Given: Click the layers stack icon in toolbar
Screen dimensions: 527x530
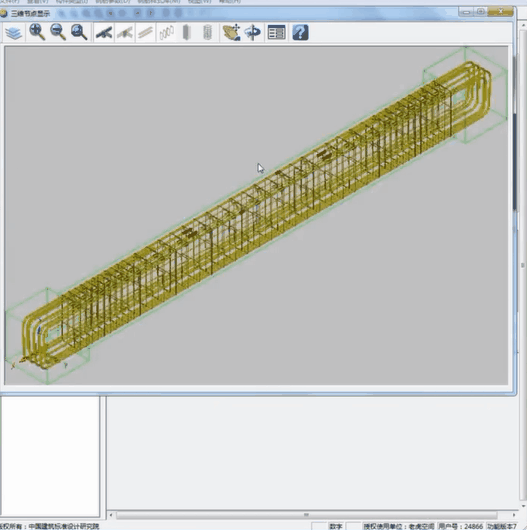Looking at the screenshot, I should (x=14, y=33).
